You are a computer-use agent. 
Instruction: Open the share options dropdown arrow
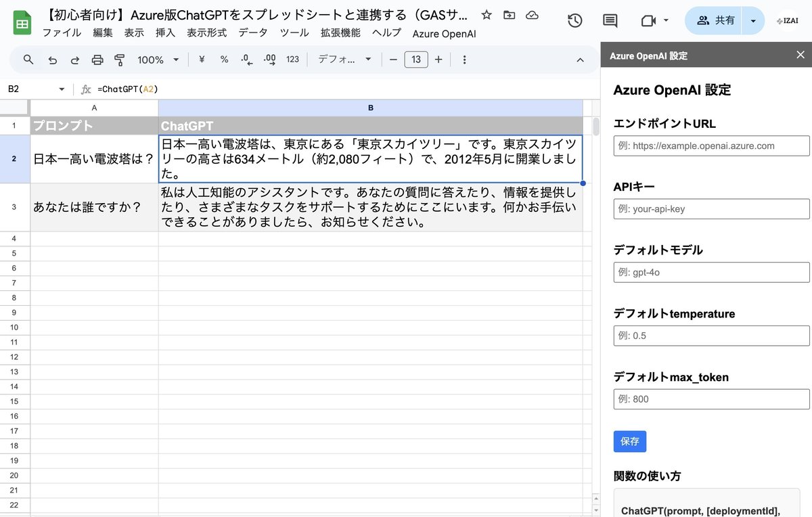753,21
